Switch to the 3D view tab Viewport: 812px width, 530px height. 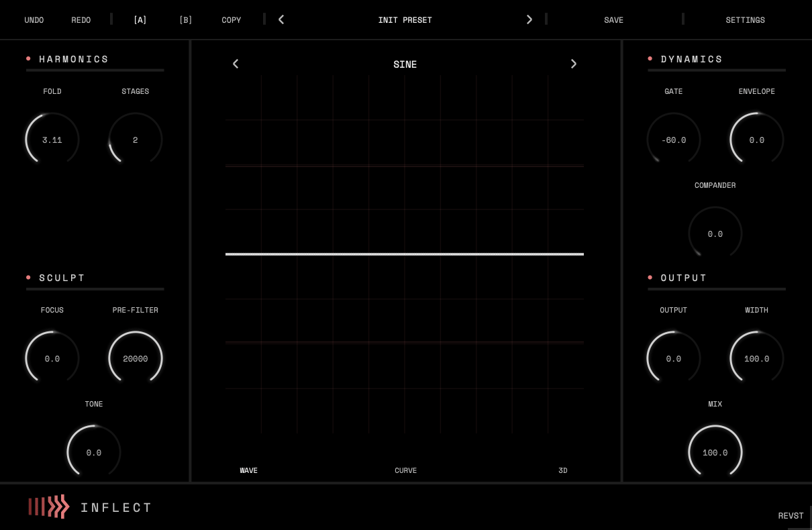tap(563, 471)
